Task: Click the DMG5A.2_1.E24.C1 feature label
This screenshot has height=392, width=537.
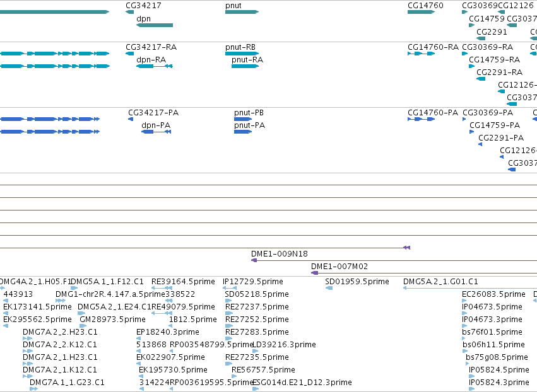Action: [114, 307]
